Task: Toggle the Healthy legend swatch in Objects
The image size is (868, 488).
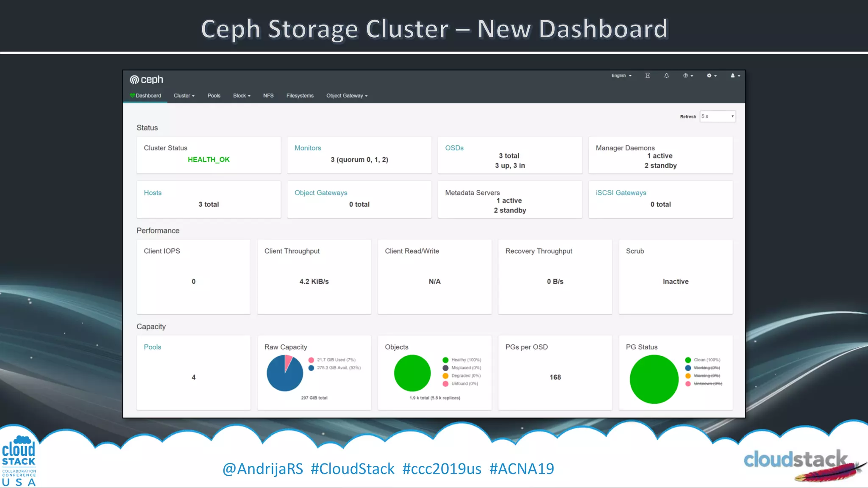Action: (x=445, y=360)
